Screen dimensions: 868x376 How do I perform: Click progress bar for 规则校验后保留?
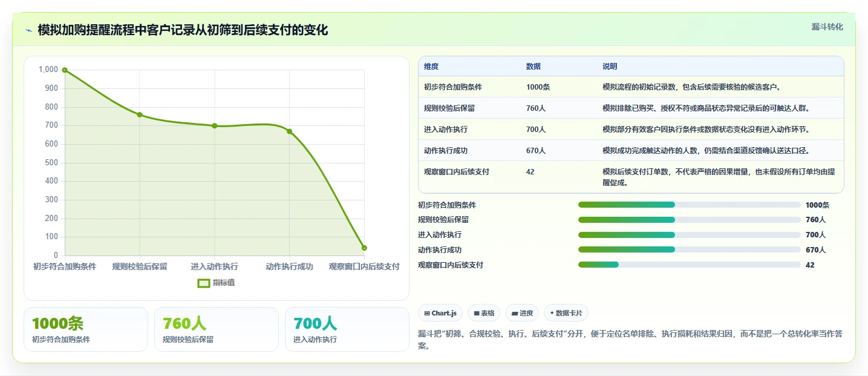[x=690, y=220]
